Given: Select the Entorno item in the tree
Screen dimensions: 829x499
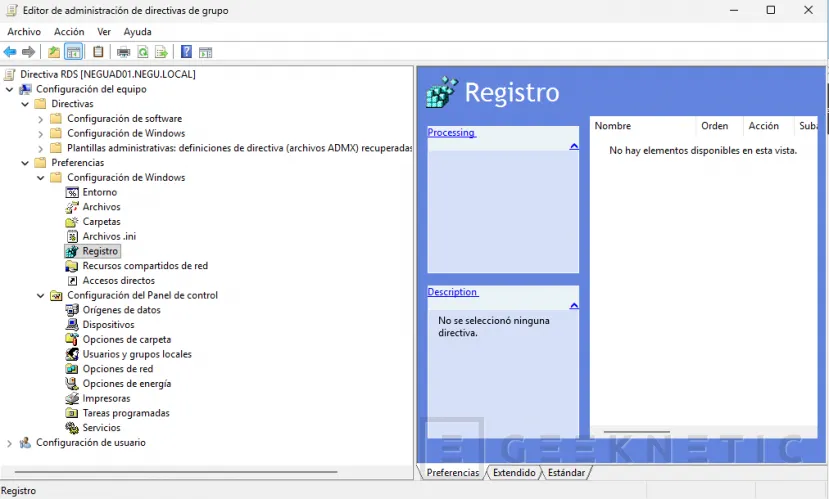Looking at the screenshot, I should tap(99, 192).
